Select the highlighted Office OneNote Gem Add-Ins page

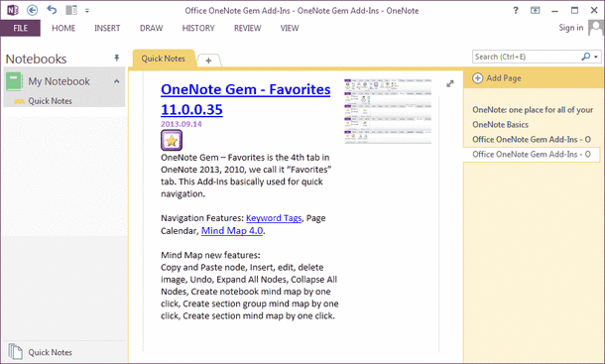(x=532, y=154)
